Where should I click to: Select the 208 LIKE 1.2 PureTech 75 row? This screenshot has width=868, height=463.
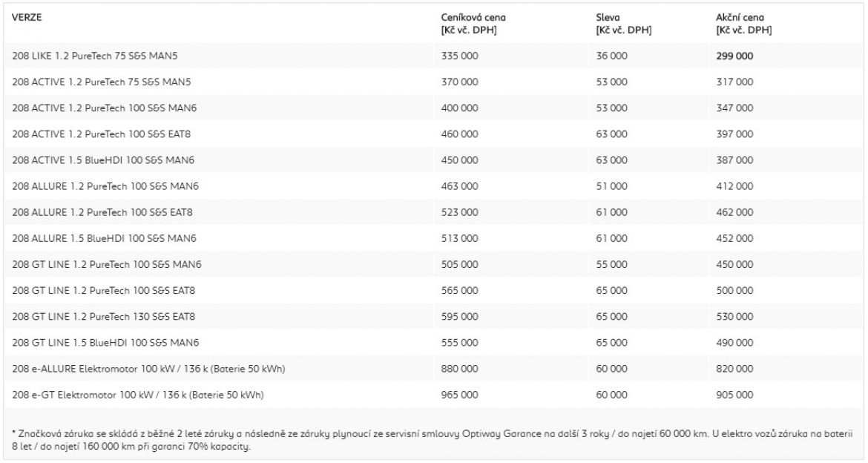click(433, 56)
